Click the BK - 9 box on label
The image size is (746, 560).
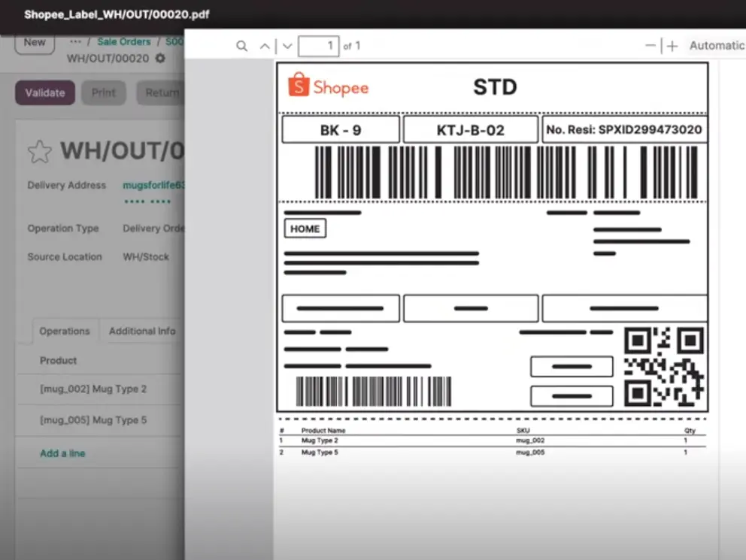coord(341,129)
